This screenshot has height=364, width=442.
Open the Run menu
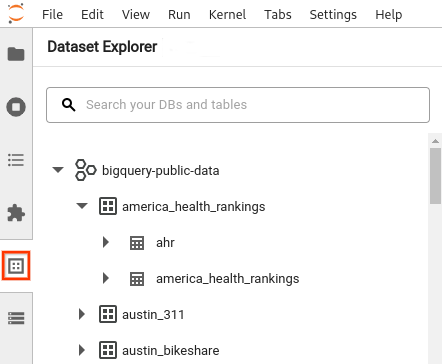pos(179,15)
